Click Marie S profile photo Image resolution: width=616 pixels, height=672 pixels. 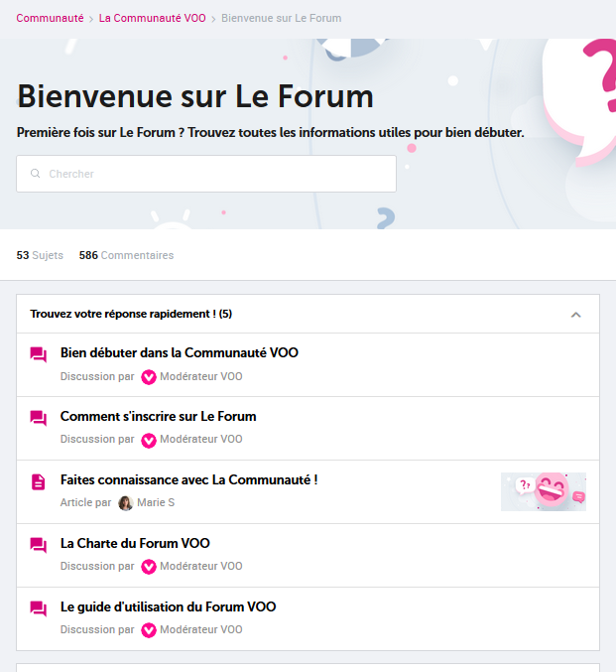pyautogui.click(x=126, y=503)
